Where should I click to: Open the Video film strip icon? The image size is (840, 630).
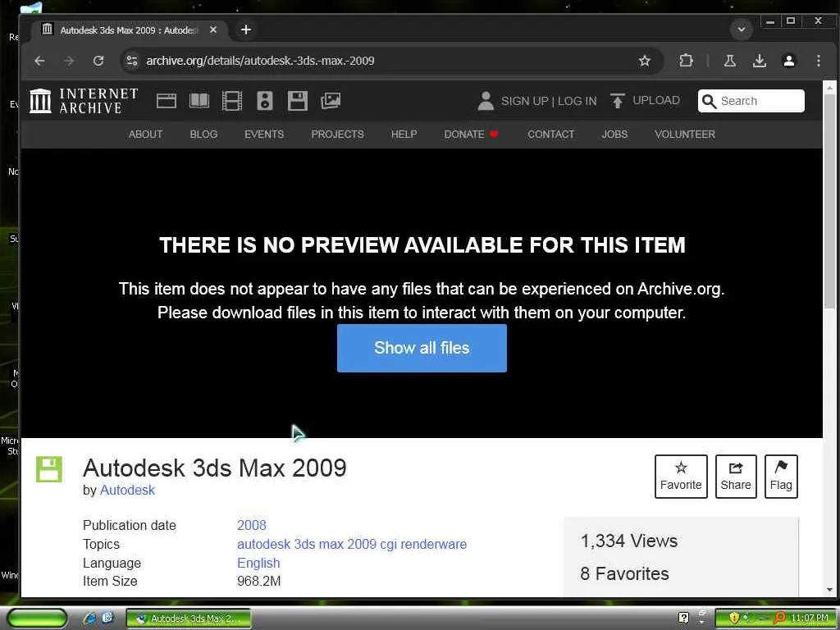pyautogui.click(x=232, y=101)
